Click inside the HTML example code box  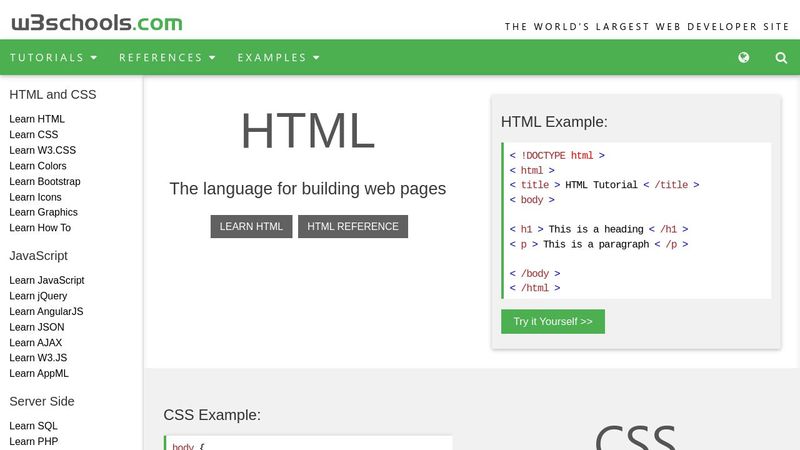636,220
